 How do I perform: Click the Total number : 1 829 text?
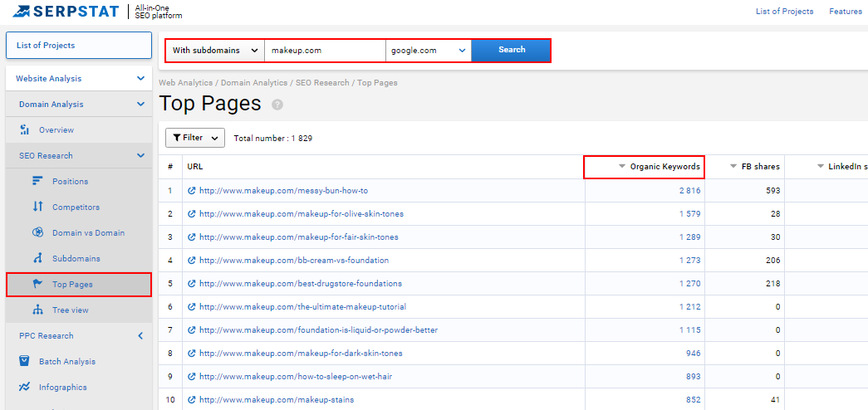click(273, 139)
